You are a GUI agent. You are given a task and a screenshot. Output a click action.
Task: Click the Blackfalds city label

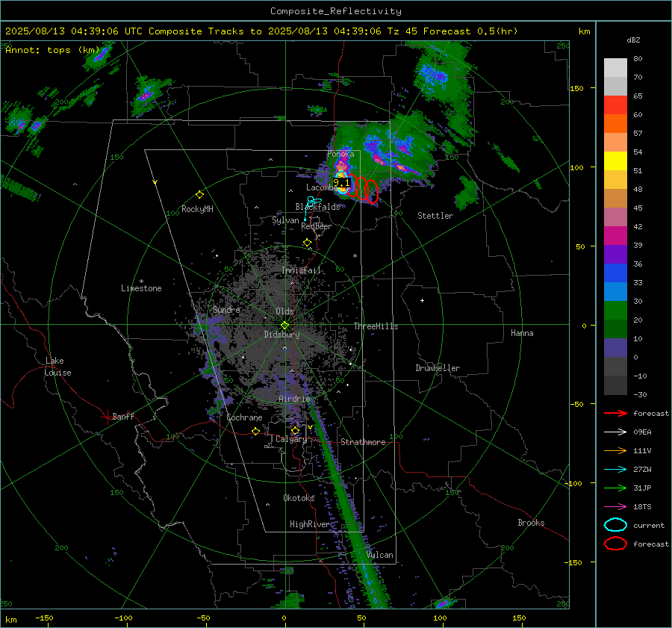click(x=317, y=207)
